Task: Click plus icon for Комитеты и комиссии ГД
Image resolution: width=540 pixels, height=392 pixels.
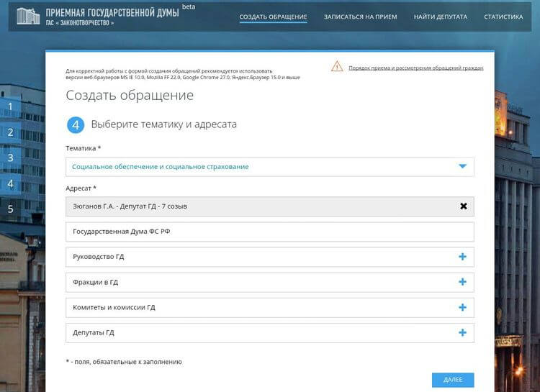Action: coord(462,307)
